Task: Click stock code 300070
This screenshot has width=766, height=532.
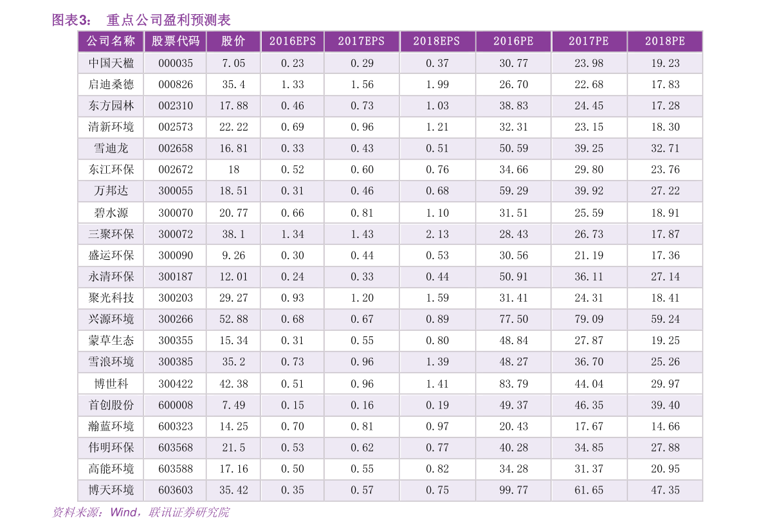Action: [176, 213]
